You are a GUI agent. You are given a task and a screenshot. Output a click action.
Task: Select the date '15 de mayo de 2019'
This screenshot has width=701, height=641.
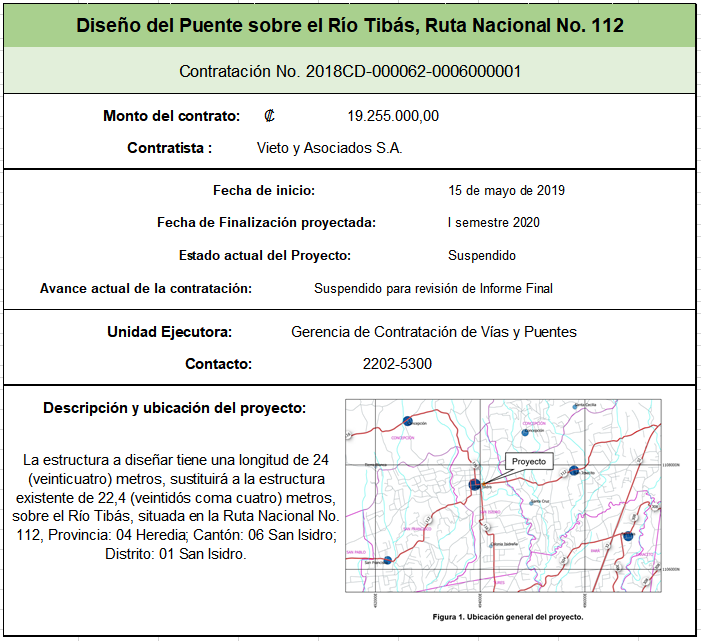click(x=507, y=191)
